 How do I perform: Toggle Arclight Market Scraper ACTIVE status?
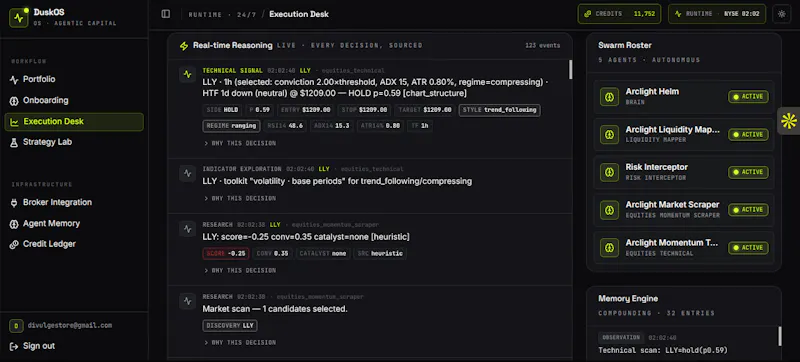pyautogui.click(x=748, y=210)
